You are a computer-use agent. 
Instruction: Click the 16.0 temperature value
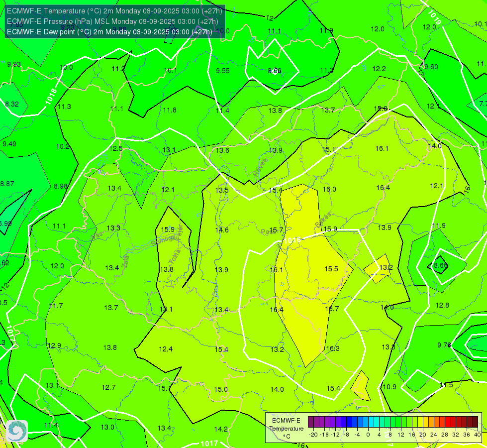[x=329, y=189]
